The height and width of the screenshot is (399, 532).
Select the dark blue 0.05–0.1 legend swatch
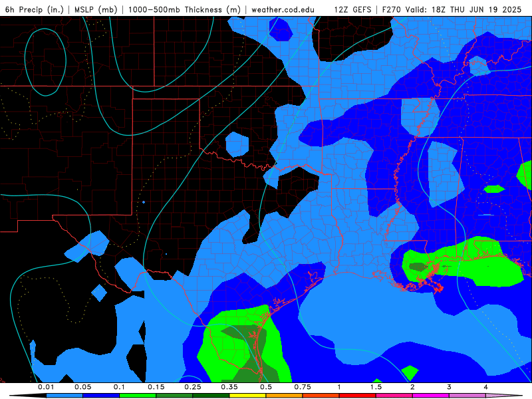[101, 396]
